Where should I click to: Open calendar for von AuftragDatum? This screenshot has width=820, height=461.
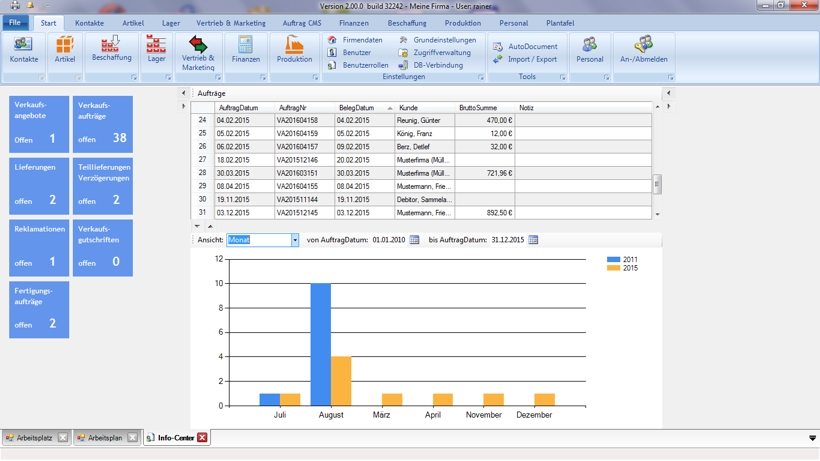pyautogui.click(x=414, y=239)
